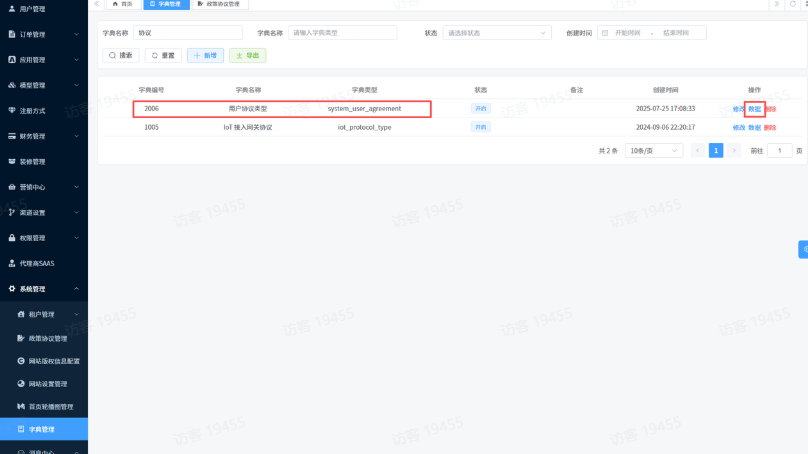Open calendar icon in 创建时间 date range
The image size is (808, 454).
(x=605, y=33)
